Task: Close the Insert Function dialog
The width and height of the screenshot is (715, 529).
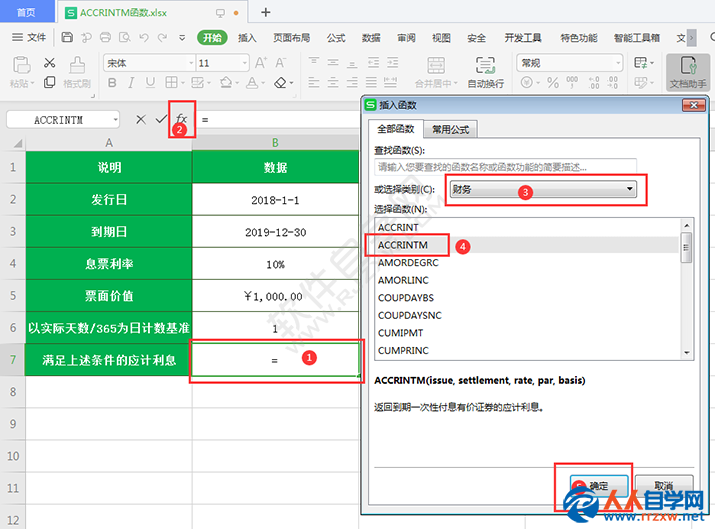Action: (694, 105)
